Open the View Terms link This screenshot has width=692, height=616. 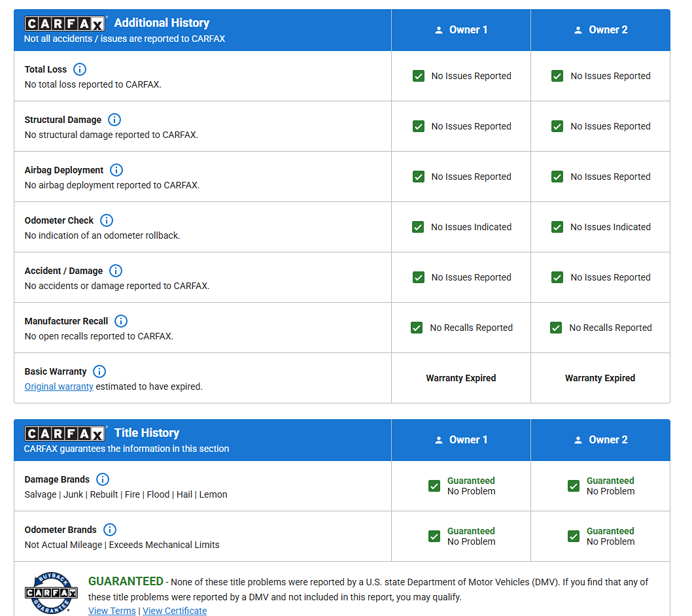point(112,611)
